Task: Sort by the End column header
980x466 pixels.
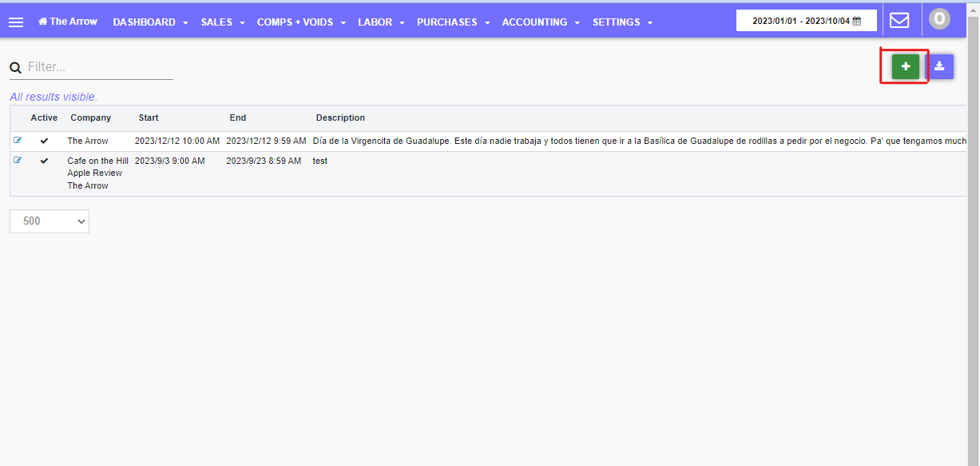Action: point(238,117)
